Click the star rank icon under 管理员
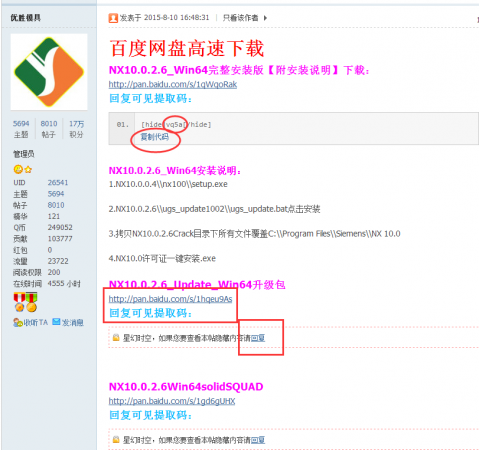The image size is (479, 450). click(28, 170)
